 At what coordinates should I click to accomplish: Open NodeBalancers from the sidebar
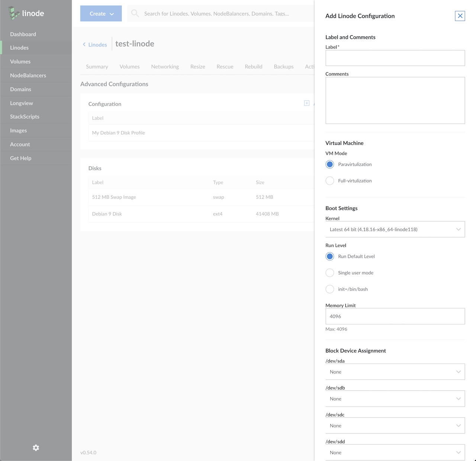point(28,76)
